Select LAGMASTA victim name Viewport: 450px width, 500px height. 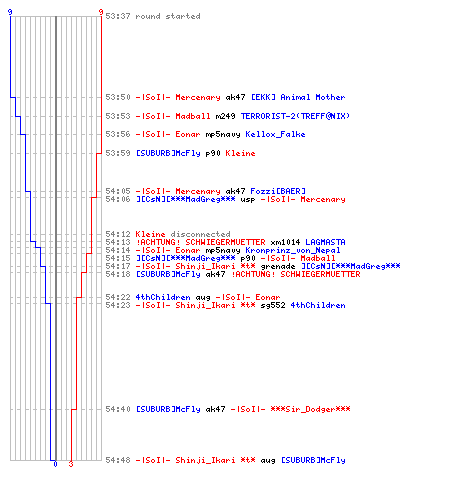(325, 242)
